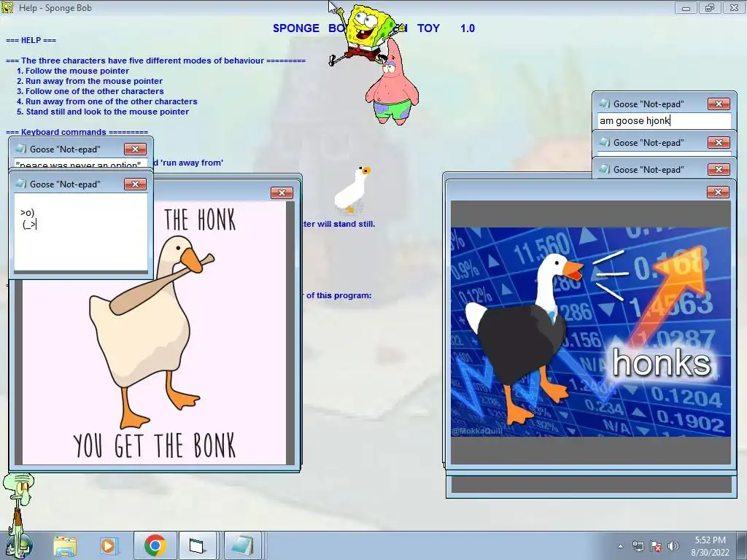The width and height of the screenshot is (747, 560).
Task: Click the 'The three characters have five different modes' line
Action: point(155,61)
